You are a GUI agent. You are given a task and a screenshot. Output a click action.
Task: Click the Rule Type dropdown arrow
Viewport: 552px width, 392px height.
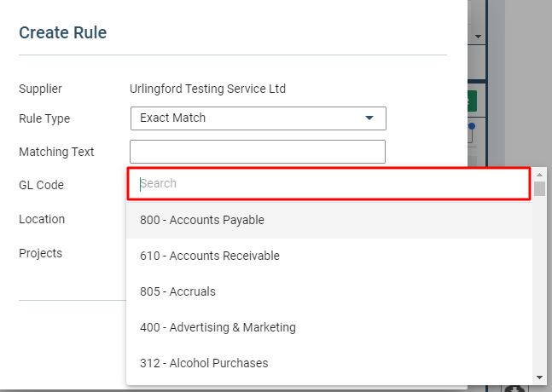369,118
